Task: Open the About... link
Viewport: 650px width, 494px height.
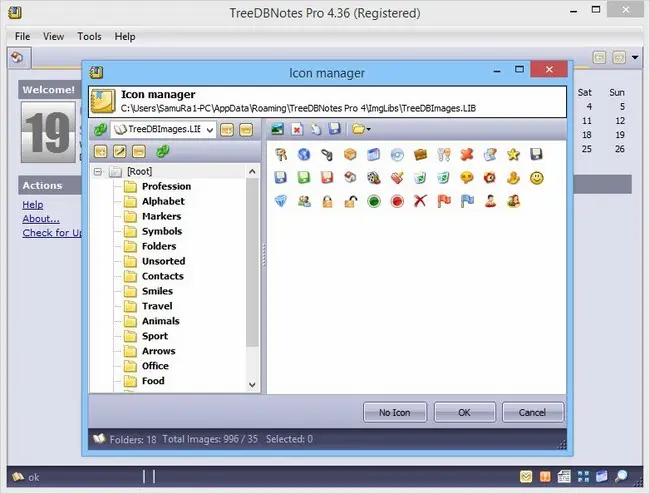Action: 41,219
